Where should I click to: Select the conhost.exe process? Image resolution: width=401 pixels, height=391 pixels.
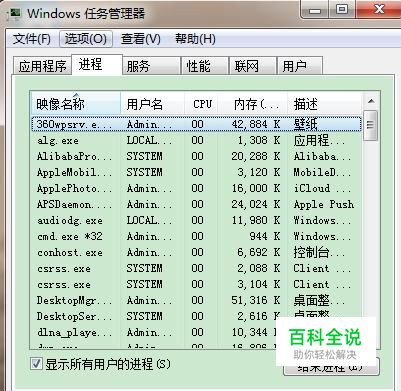pos(196,252)
